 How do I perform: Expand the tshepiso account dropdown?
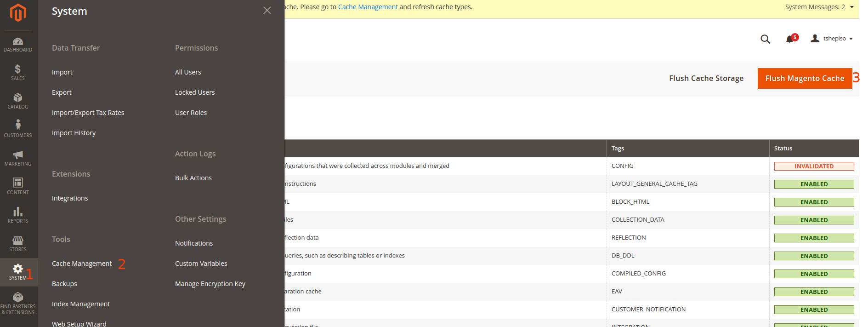[832, 39]
